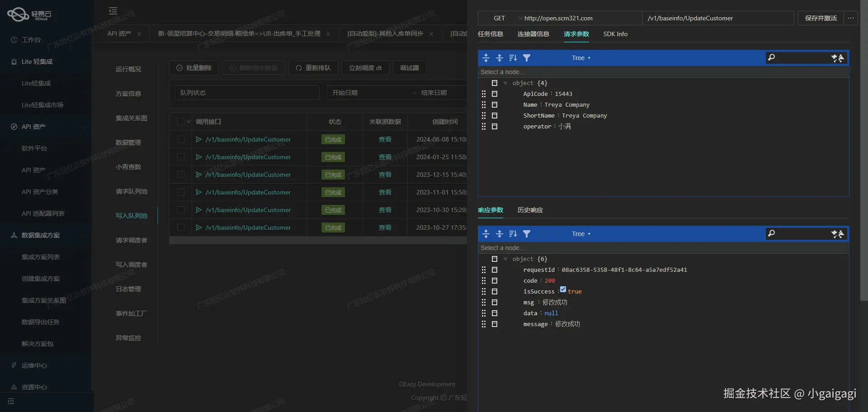868x412 pixels.
Task: Click the play icon of the 2024-08-08 row
Action: pyautogui.click(x=198, y=139)
